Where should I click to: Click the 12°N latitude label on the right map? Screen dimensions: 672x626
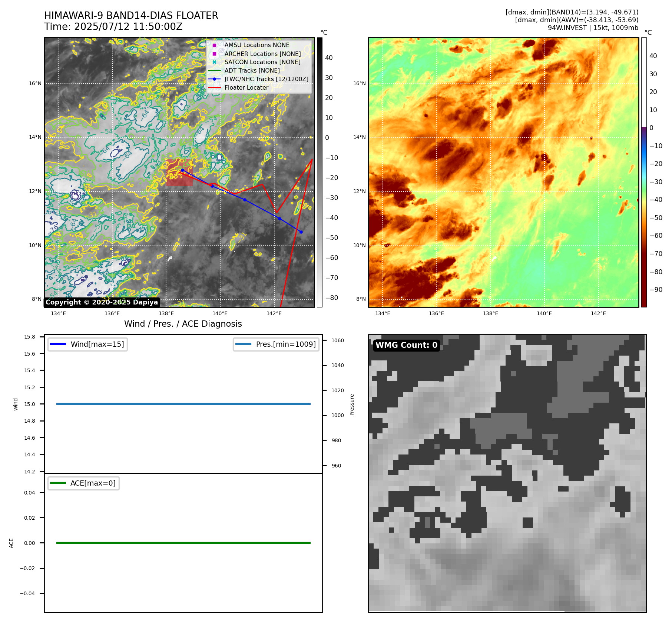pyautogui.click(x=360, y=192)
